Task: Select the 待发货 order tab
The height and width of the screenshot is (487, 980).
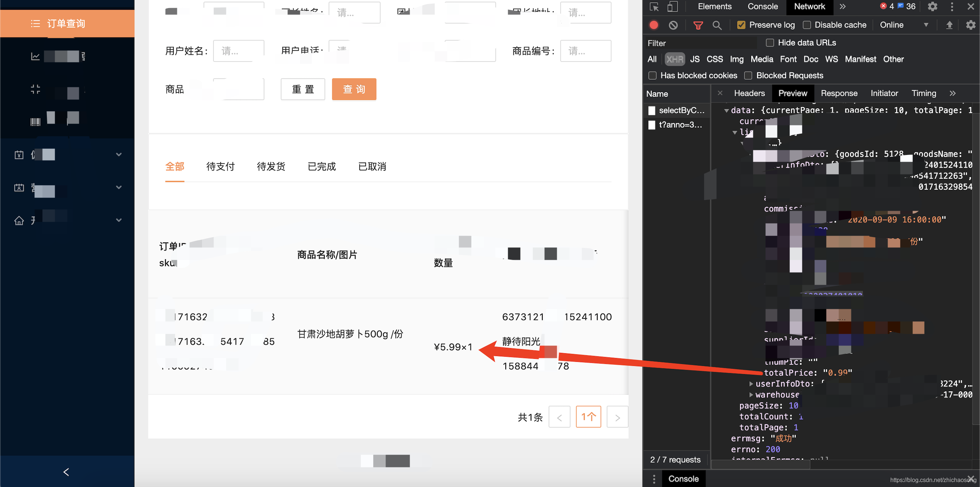Action: [x=271, y=166]
